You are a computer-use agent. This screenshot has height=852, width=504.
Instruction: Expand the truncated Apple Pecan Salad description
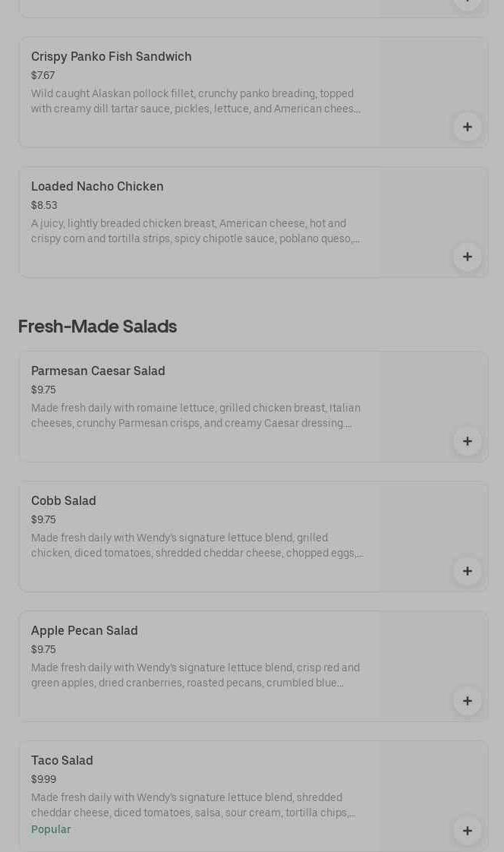coord(196,675)
